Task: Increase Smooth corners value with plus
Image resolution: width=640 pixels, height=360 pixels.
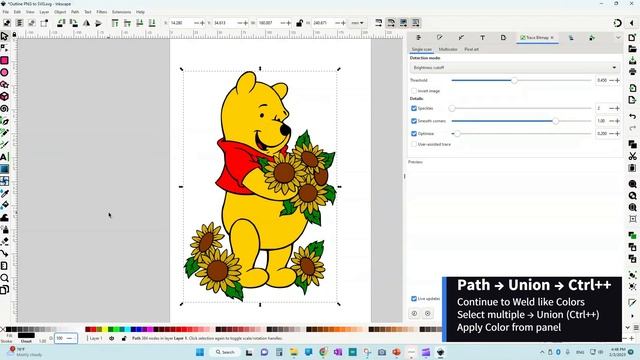Action: 617,121
